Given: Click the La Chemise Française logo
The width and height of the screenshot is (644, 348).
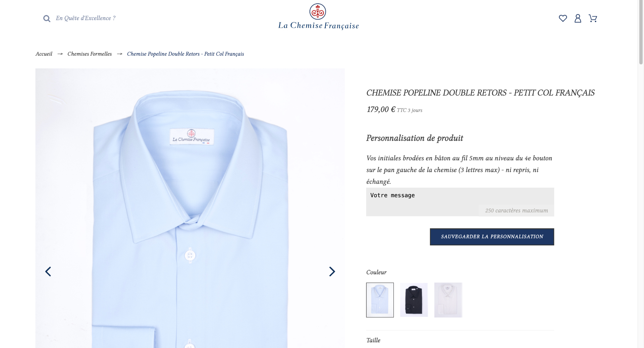Looking at the screenshot, I should (318, 16).
